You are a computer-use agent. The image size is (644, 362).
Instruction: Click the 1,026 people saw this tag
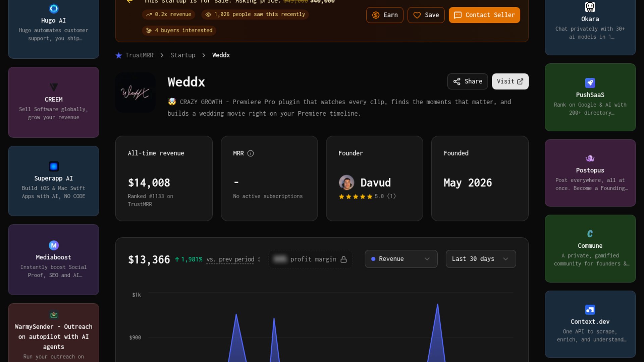point(255,14)
